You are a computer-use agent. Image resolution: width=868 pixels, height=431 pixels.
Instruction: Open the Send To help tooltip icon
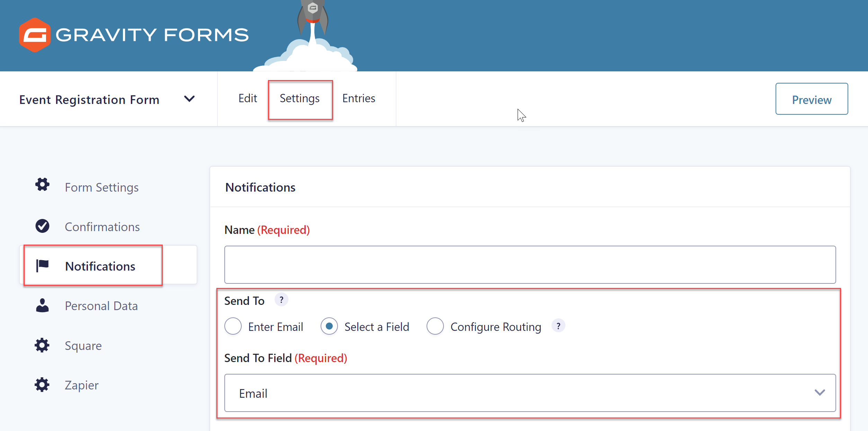click(281, 300)
